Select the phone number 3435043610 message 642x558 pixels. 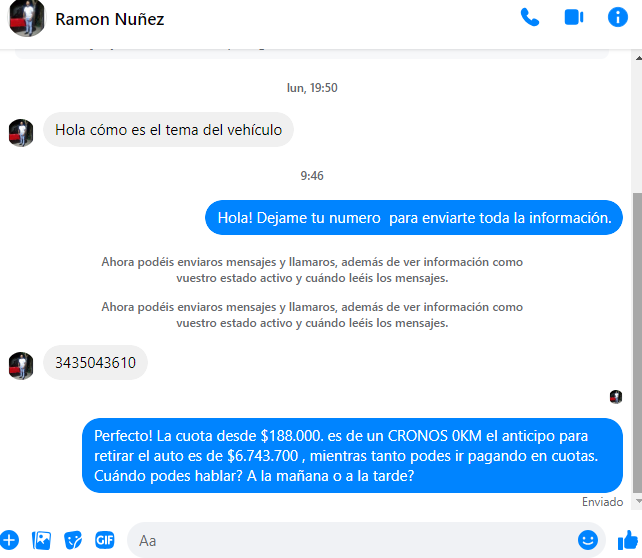(x=95, y=363)
